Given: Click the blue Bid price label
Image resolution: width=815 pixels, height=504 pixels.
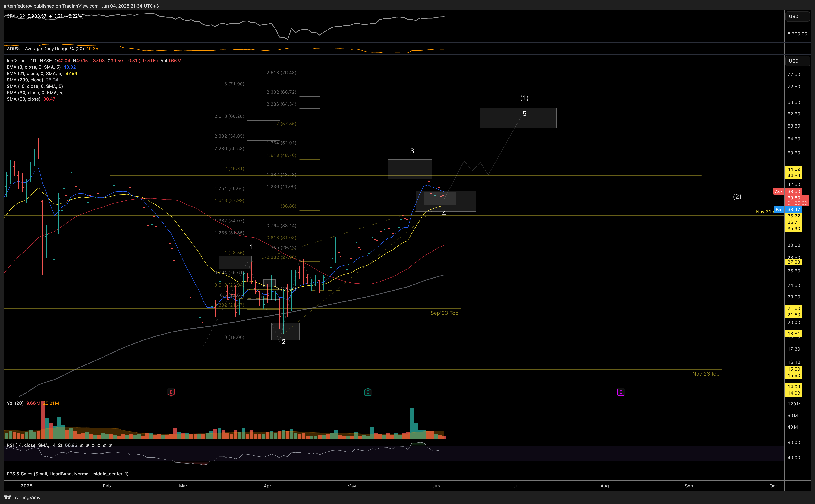Looking at the screenshot, I should [x=779, y=210].
